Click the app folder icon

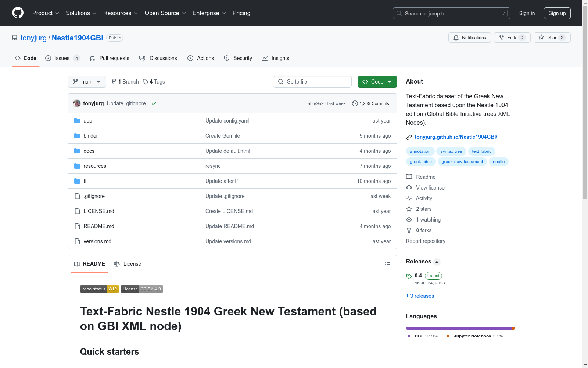77,121
